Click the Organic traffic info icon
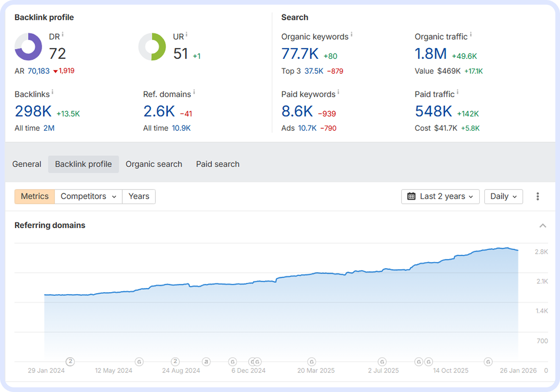Screen dimensions: 560x392 point(471,35)
